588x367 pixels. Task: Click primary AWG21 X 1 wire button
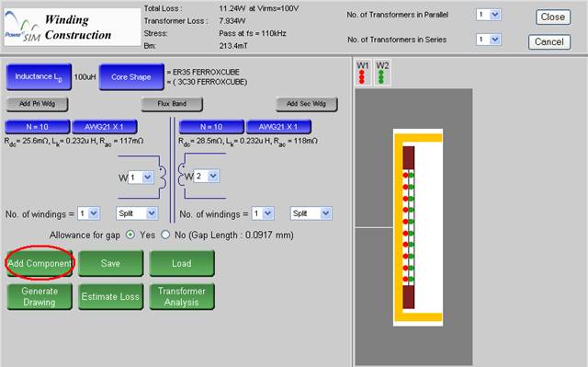[x=104, y=127]
